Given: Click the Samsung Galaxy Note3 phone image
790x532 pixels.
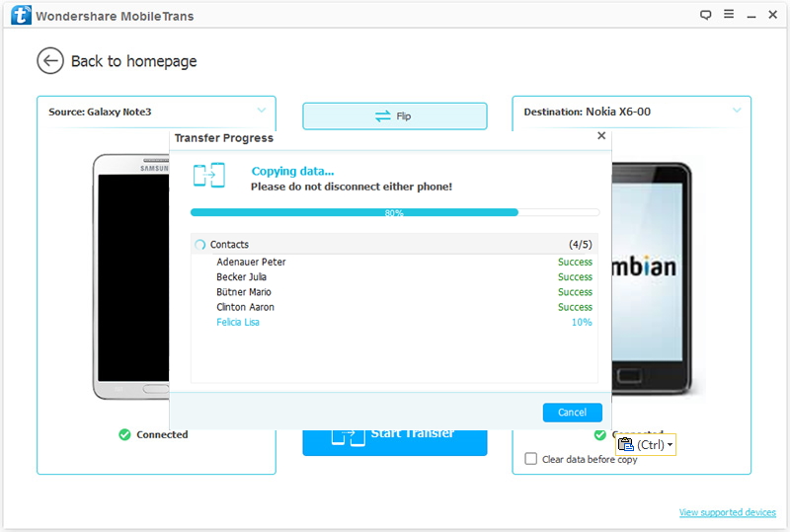Looking at the screenshot, I should [131, 276].
